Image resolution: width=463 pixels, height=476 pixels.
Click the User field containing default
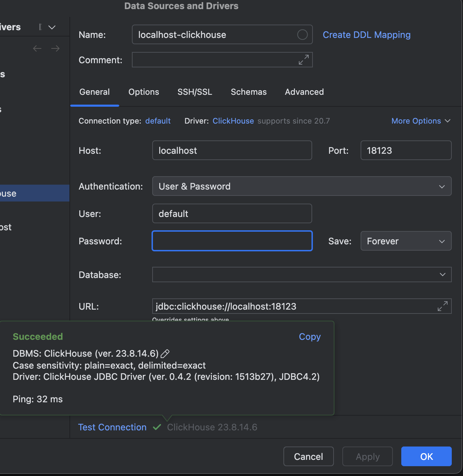[x=232, y=213]
